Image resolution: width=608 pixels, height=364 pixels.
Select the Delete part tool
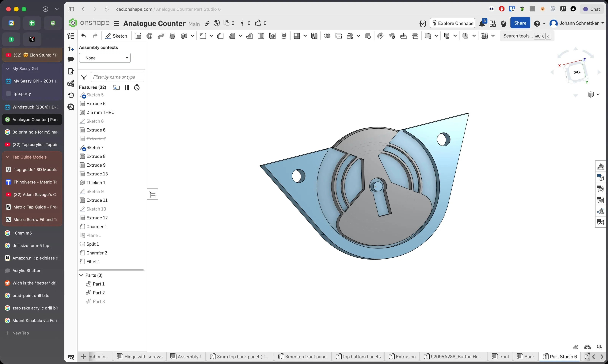(368, 36)
